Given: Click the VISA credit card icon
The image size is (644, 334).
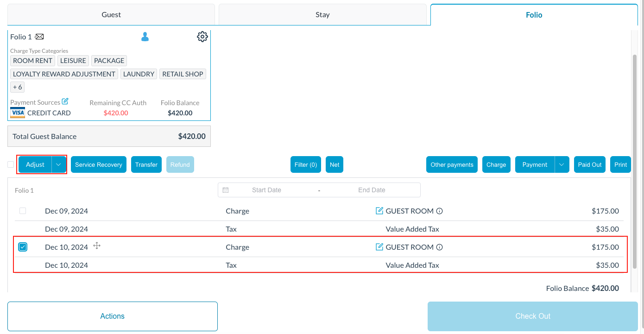Looking at the screenshot, I should (x=17, y=113).
